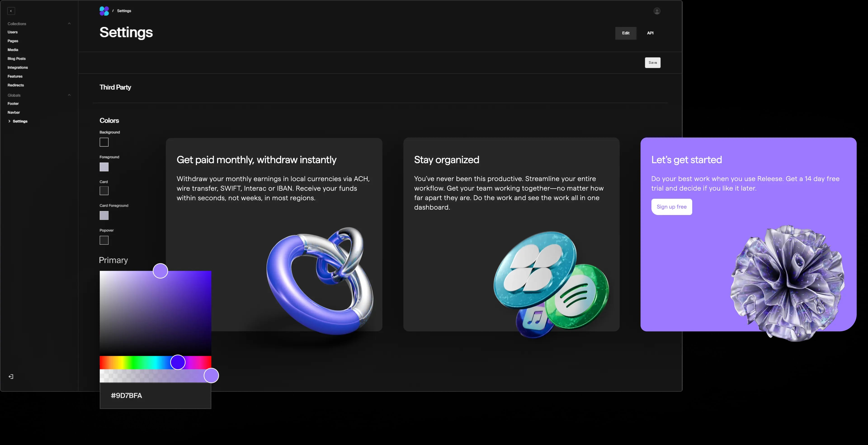Click the Primary color label
Viewport: 868px width, 445px height.
[113, 260]
